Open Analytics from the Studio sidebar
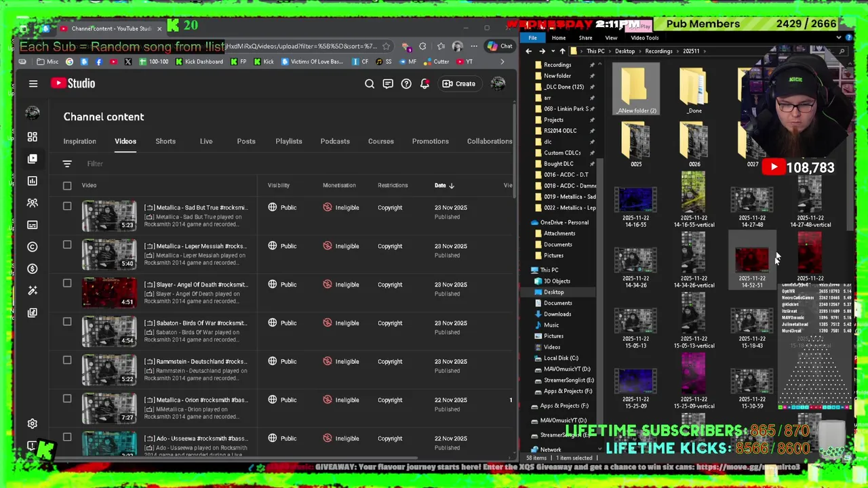 coord(32,181)
